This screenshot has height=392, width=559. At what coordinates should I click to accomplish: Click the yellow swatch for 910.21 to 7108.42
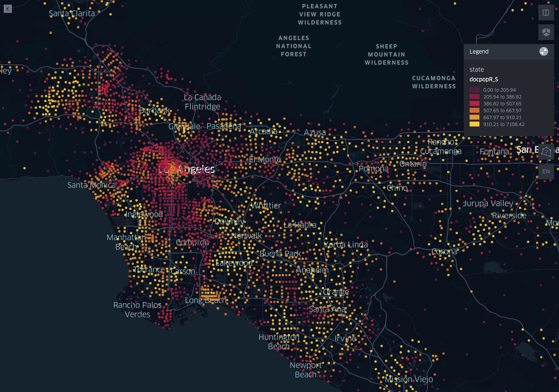coord(474,124)
